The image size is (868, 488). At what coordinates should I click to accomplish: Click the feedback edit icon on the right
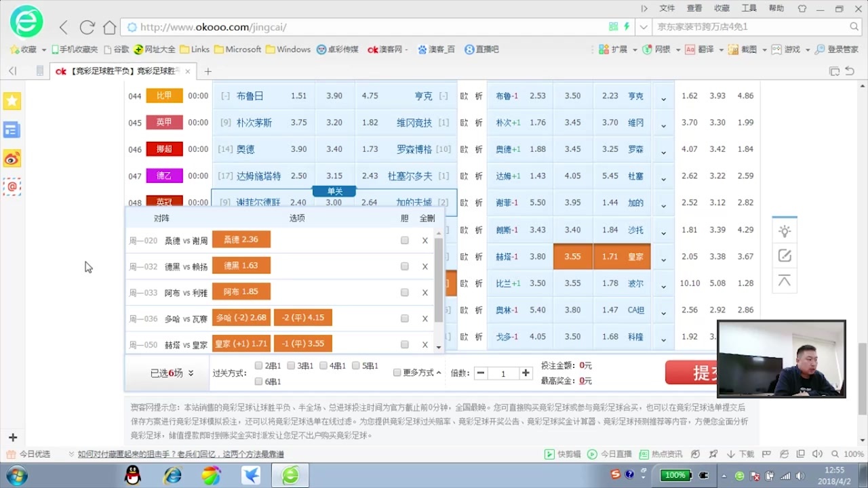(x=785, y=256)
